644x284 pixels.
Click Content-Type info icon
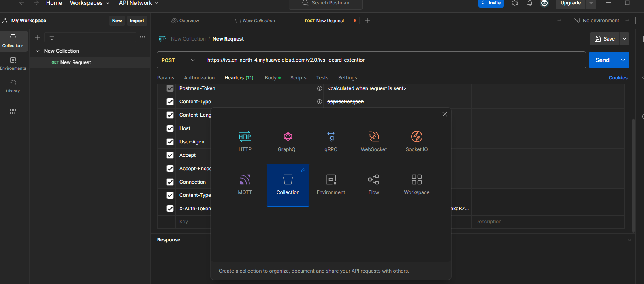[x=320, y=102]
